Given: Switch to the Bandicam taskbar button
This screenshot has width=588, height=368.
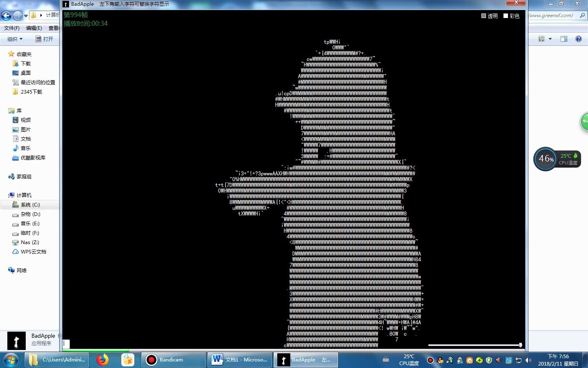Looking at the screenshot, I should [173, 360].
